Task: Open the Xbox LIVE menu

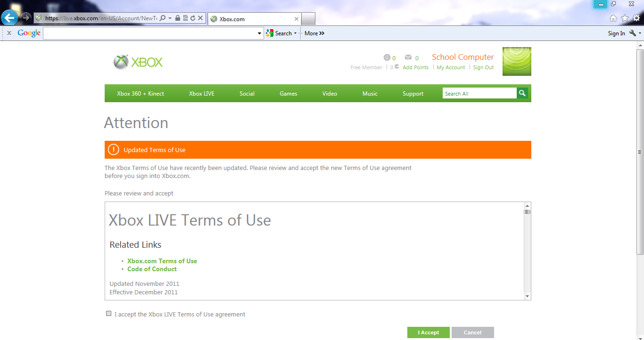Action: [x=202, y=94]
